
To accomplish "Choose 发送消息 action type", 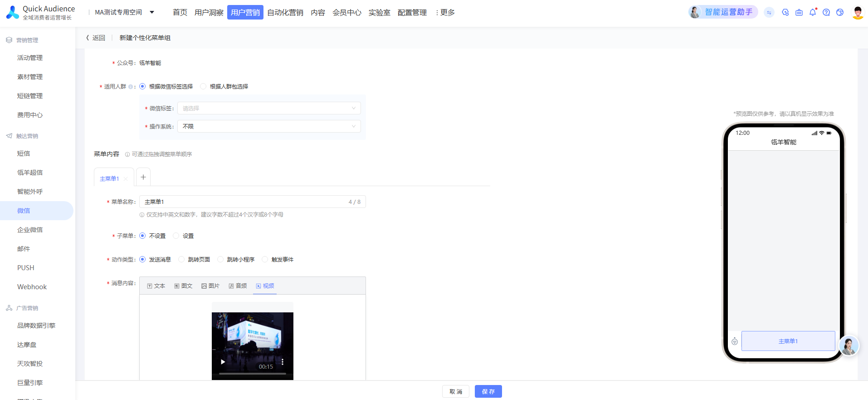I will click(142, 259).
